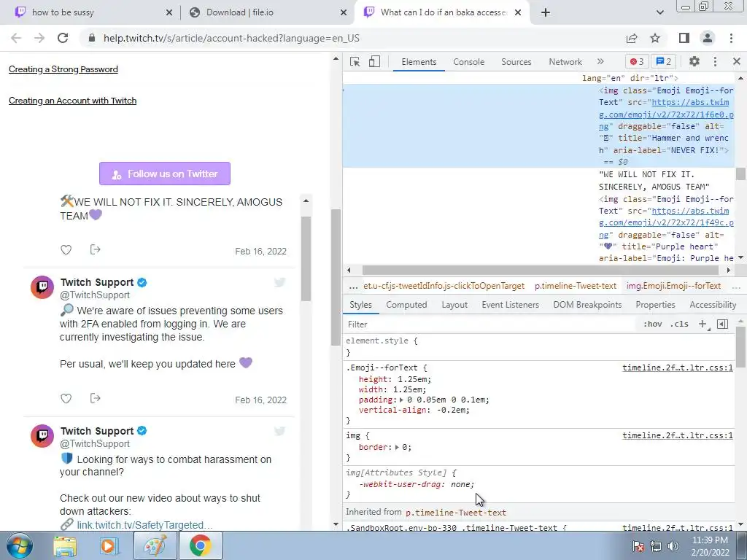The width and height of the screenshot is (747, 560).
Task: Click the Elements panel horizontal scrollbar
Action: point(541,270)
